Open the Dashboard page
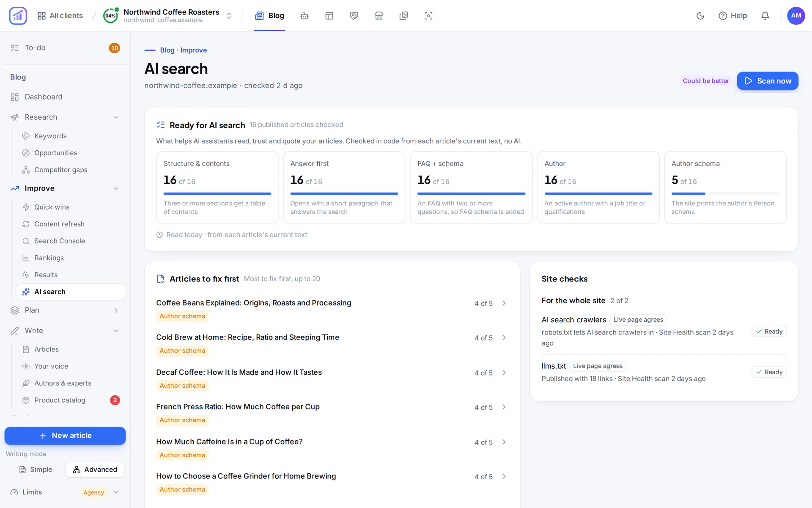812x508 pixels. 65,97
